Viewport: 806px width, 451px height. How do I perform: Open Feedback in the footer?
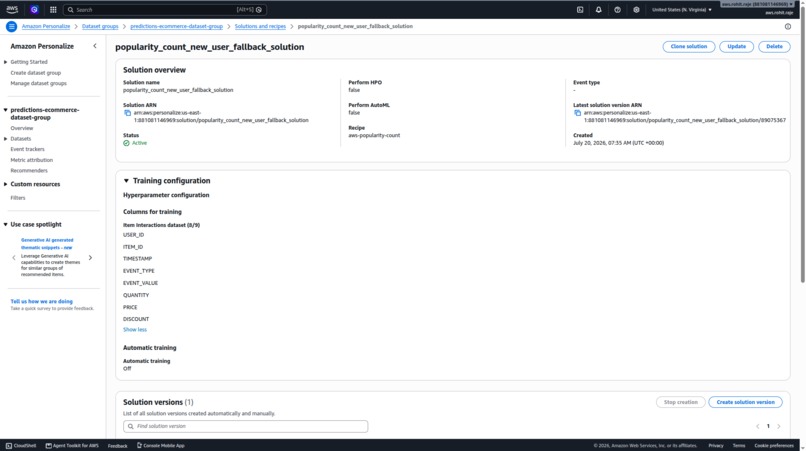coord(117,446)
